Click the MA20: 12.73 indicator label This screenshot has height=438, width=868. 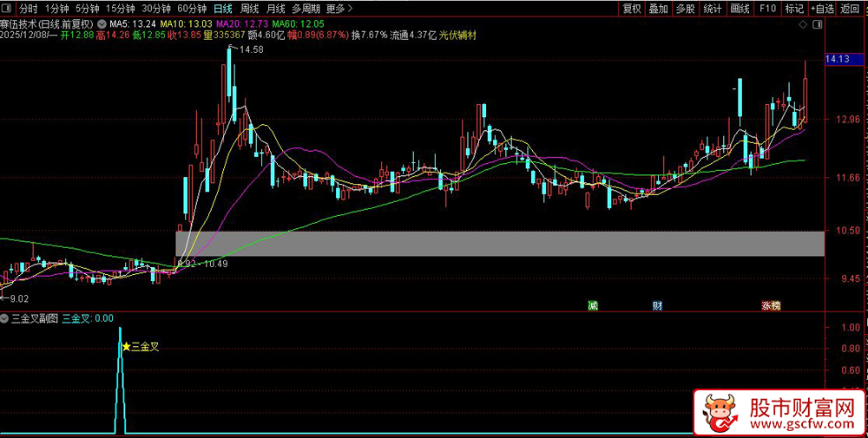(242, 23)
